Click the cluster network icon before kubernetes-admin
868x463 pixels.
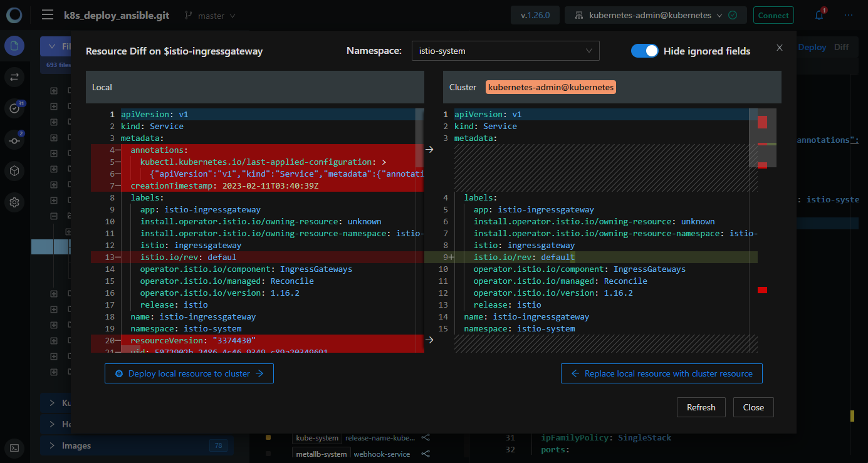(x=579, y=16)
